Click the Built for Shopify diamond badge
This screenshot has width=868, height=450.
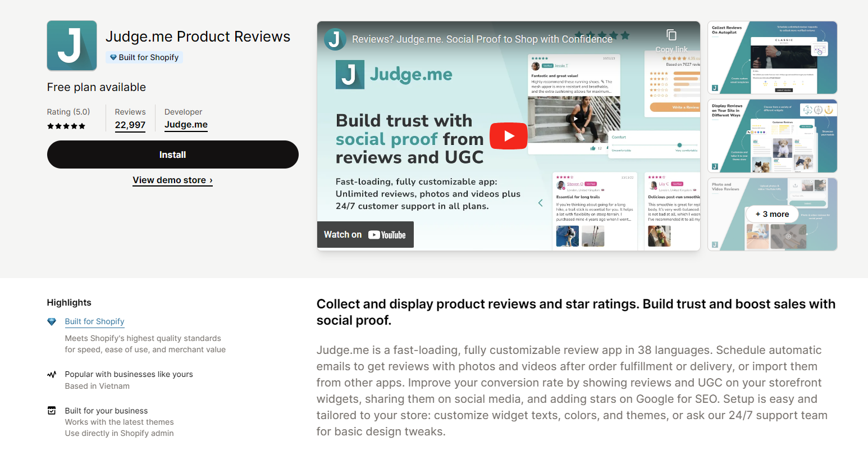coord(144,57)
